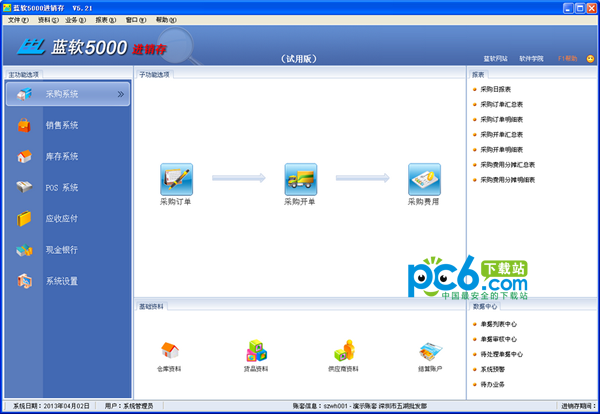
Task: Open the 窗口 menu
Action: coord(136,20)
